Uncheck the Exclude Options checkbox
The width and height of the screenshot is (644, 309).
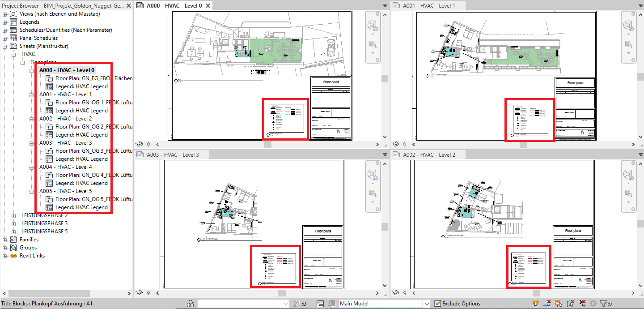(x=438, y=304)
